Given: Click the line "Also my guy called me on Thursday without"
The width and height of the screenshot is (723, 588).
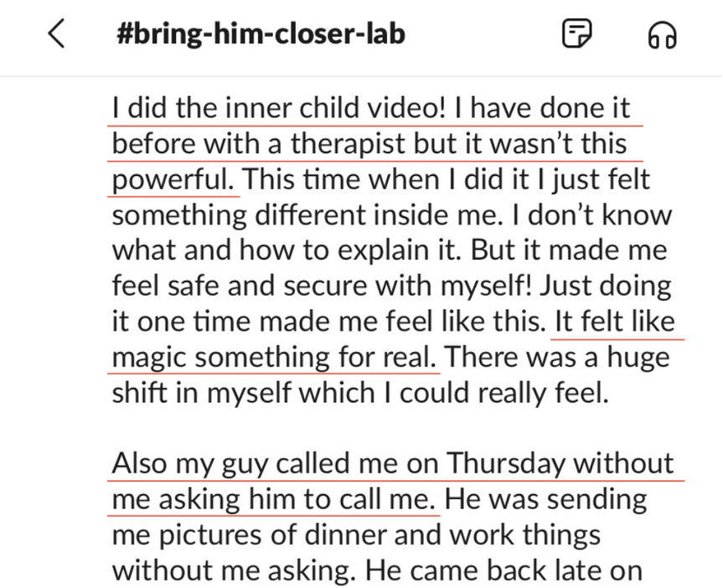Looking at the screenshot, I should 393,463.
